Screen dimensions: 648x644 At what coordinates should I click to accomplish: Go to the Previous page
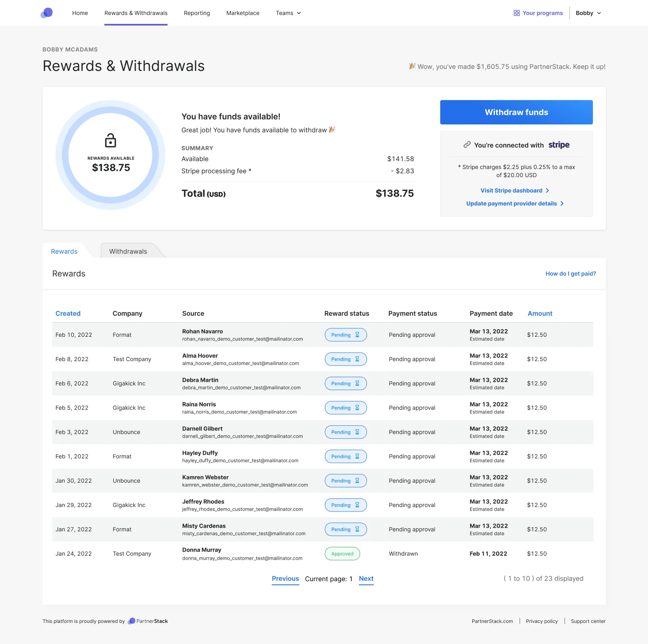tap(286, 579)
